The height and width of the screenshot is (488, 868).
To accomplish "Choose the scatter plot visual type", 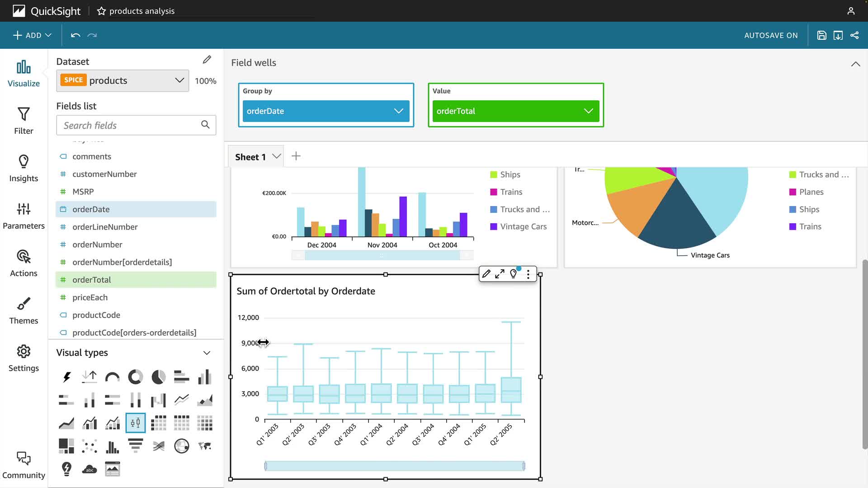I will [90, 446].
